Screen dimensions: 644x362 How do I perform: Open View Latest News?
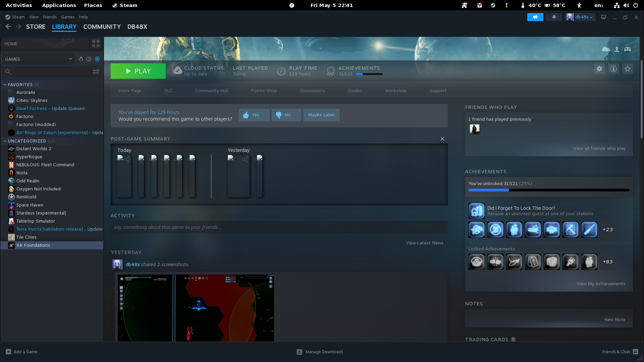(425, 243)
